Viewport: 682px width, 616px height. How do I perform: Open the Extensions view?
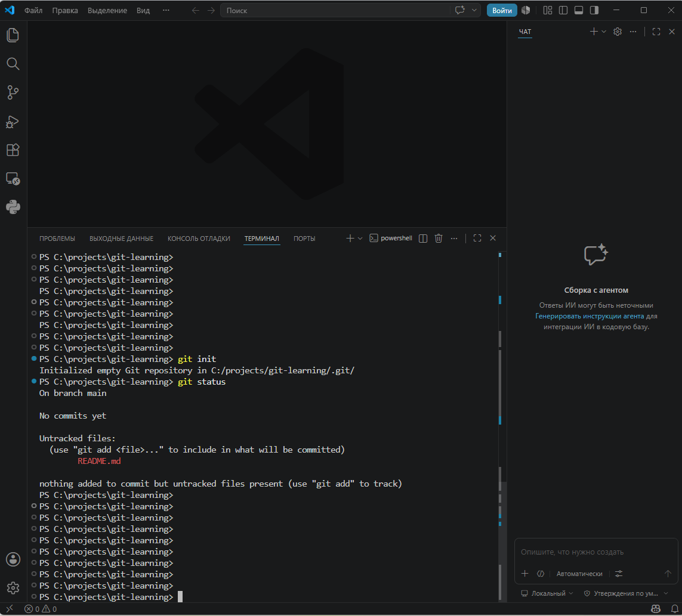(13, 150)
